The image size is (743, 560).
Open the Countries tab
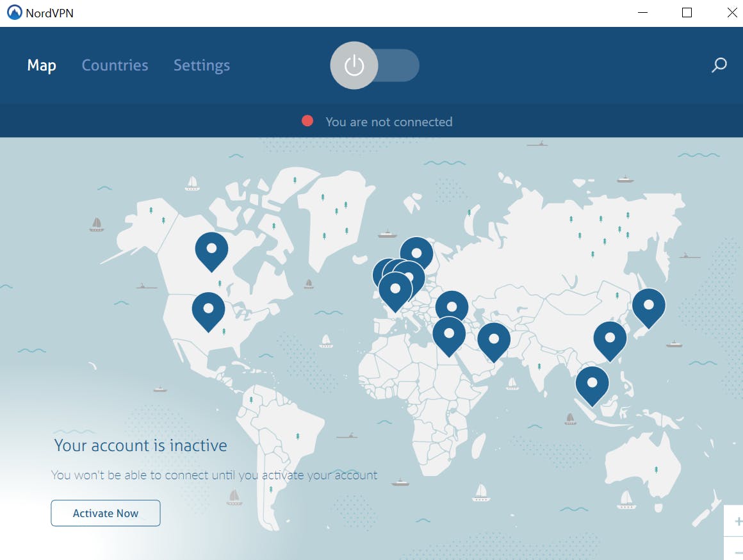tap(115, 65)
